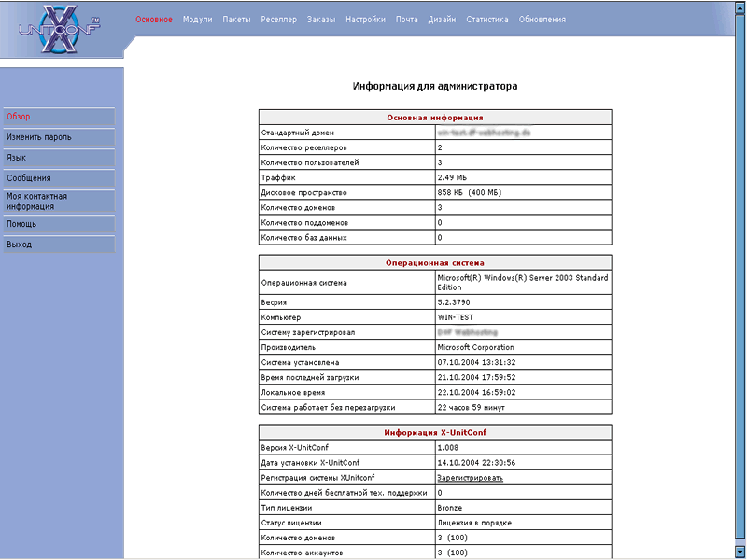Screen dimensions: 747x560
Task: Click the last boot time 21.10.2004 17:59:52
Action: coord(476,378)
